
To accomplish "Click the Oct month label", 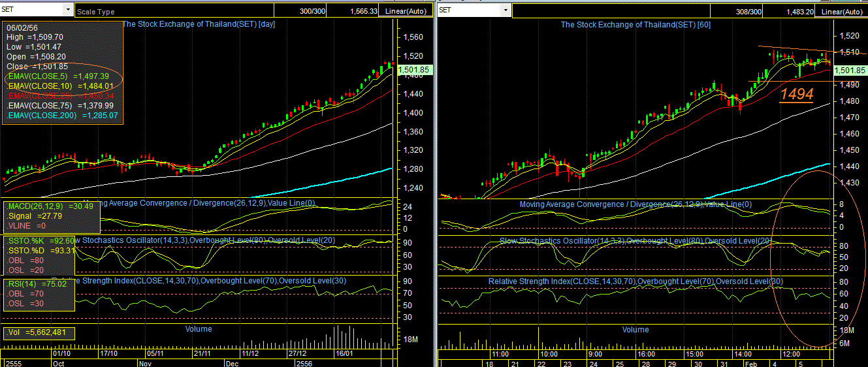I will pos(59,362).
